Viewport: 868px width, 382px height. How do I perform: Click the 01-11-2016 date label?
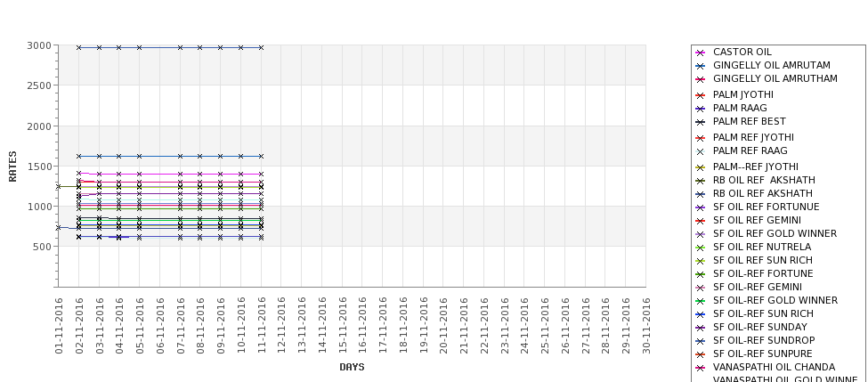click(59, 326)
